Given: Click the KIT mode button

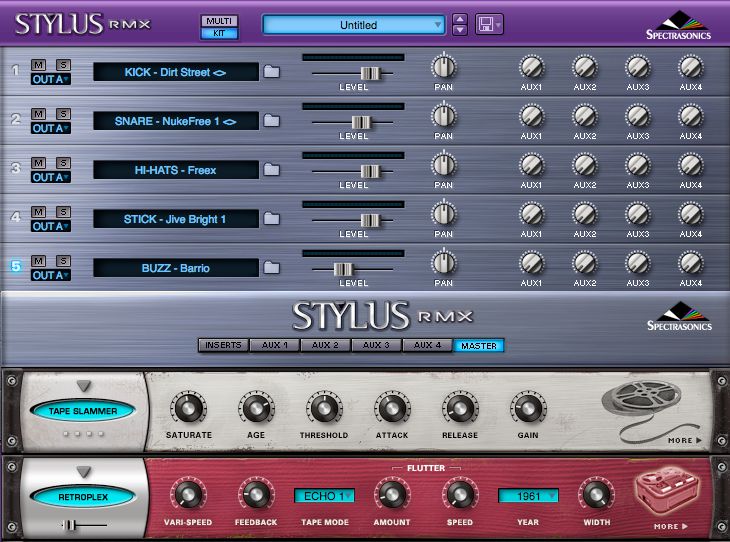Looking at the screenshot, I should click(x=219, y=33).
